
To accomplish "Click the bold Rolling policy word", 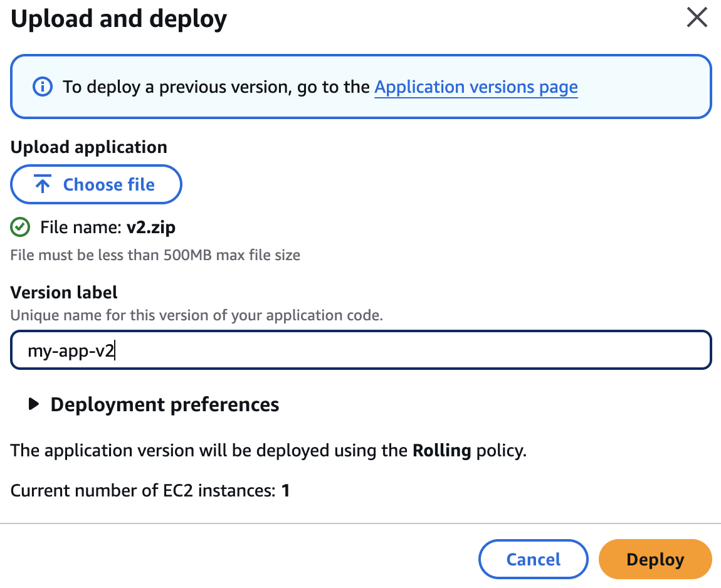I will pyautogui.click(x=441, y=451).
